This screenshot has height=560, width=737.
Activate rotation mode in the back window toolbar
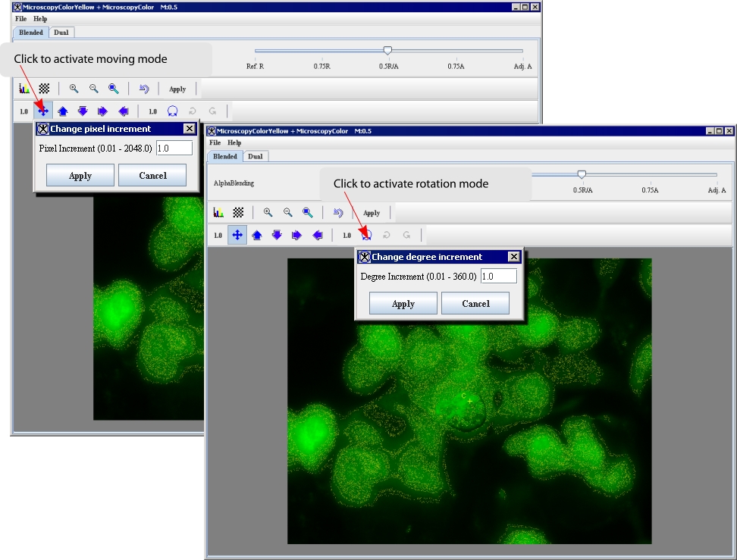[172, 111]
